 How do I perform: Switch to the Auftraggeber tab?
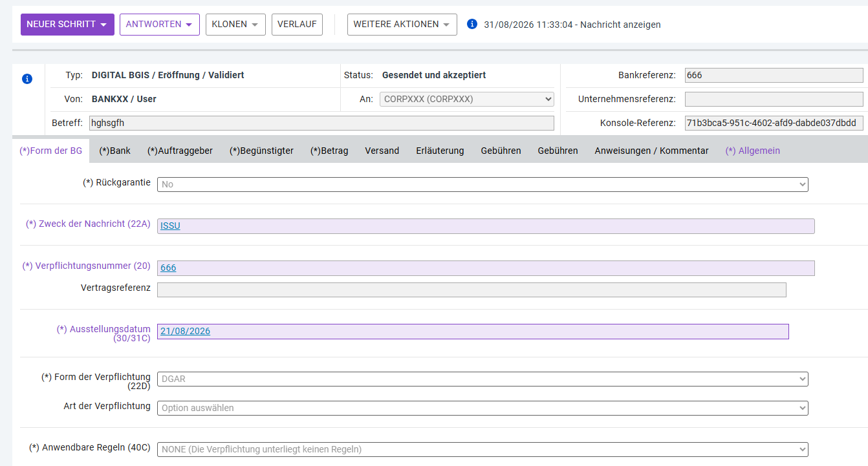(180, 151)
